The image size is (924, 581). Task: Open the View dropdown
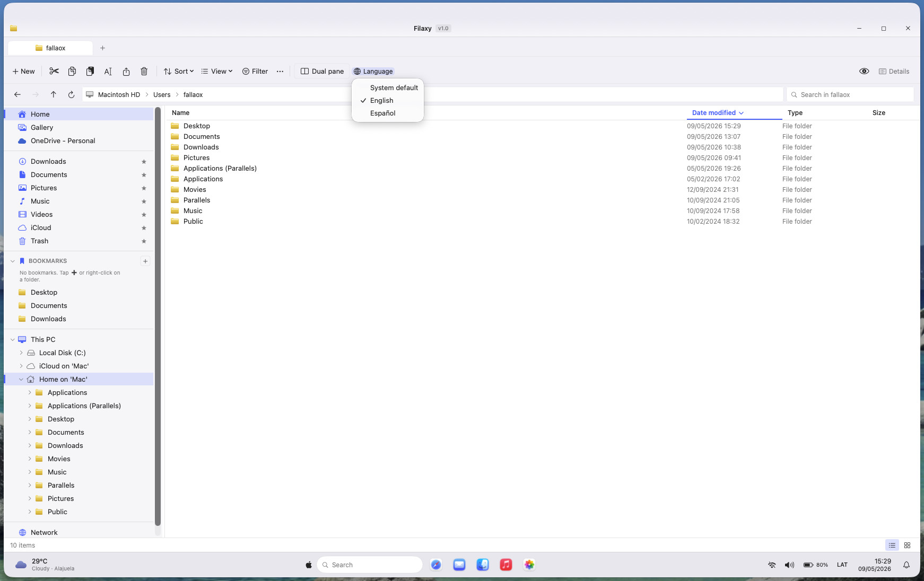click(217, 71)
